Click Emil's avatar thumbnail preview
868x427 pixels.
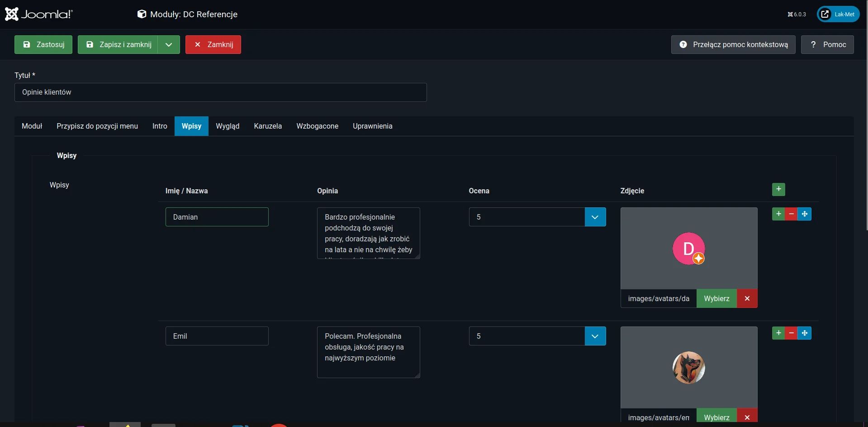pos(688,368)
